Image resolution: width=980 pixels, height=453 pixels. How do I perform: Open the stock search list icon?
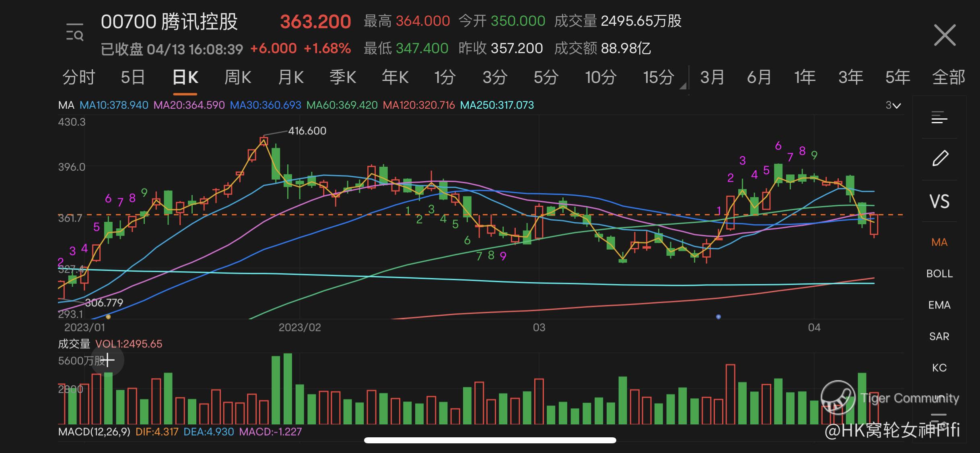(75, 33)
